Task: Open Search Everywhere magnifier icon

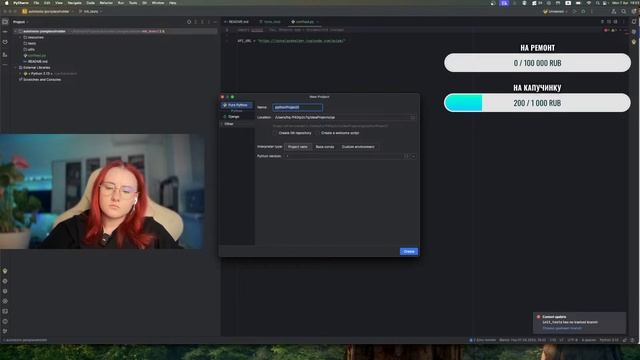Action: (624, 11)
